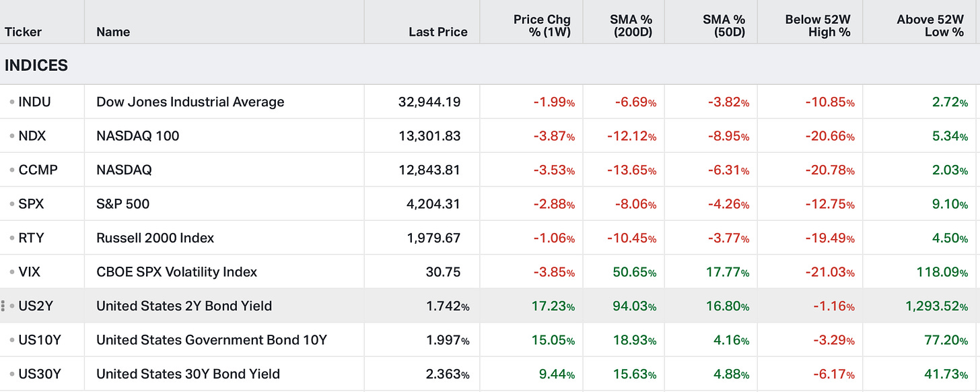This screenshot has width=980, height=392.
Task: Click the 50D SMA value 17.77%
Action: 728,272
